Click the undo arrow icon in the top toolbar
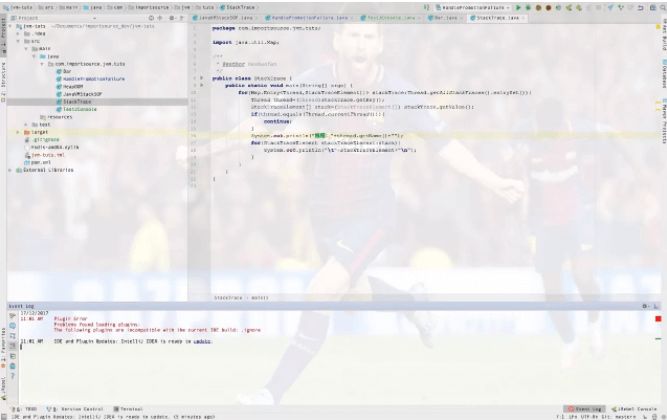This screenshot has height=420, width=667. click(641, 8)
